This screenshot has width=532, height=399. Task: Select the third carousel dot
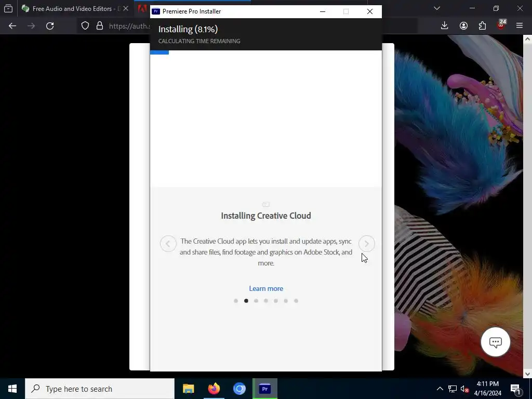(x=256, y=301)
